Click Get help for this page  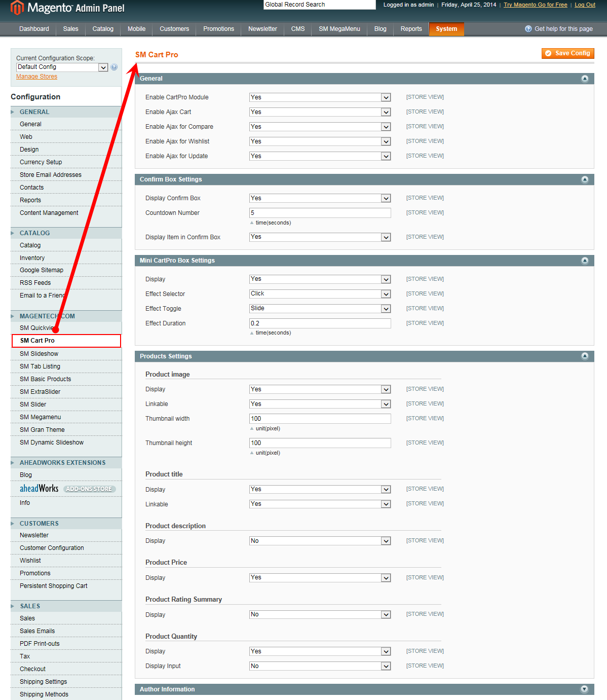(559, 29)
